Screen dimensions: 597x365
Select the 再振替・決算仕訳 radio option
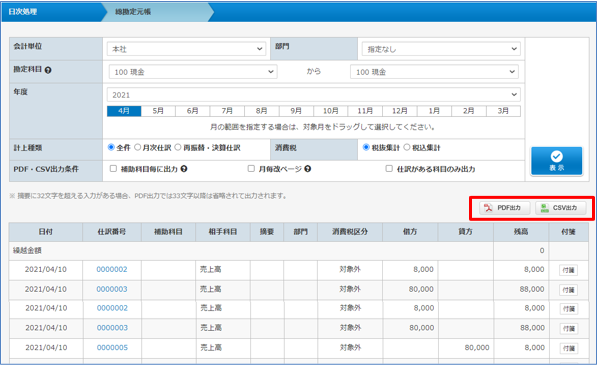point(178,147)
